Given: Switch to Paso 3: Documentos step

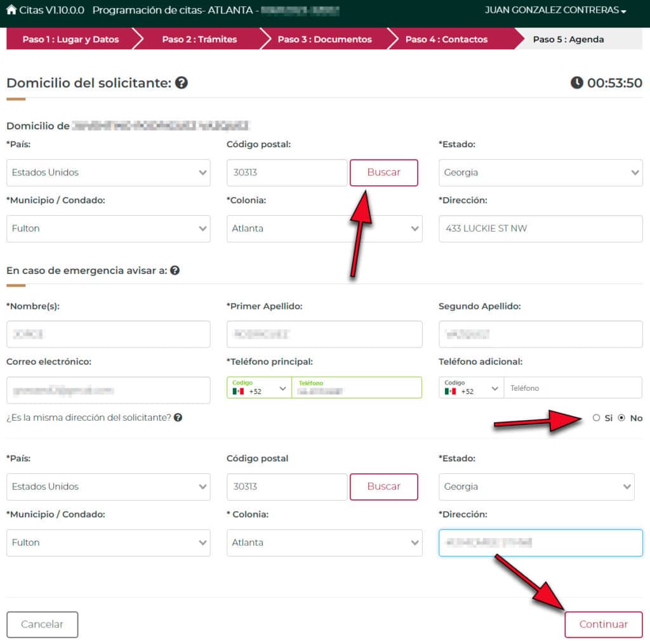Looking at the screenshot, I should pyautogui.click(x=324, y=39).
